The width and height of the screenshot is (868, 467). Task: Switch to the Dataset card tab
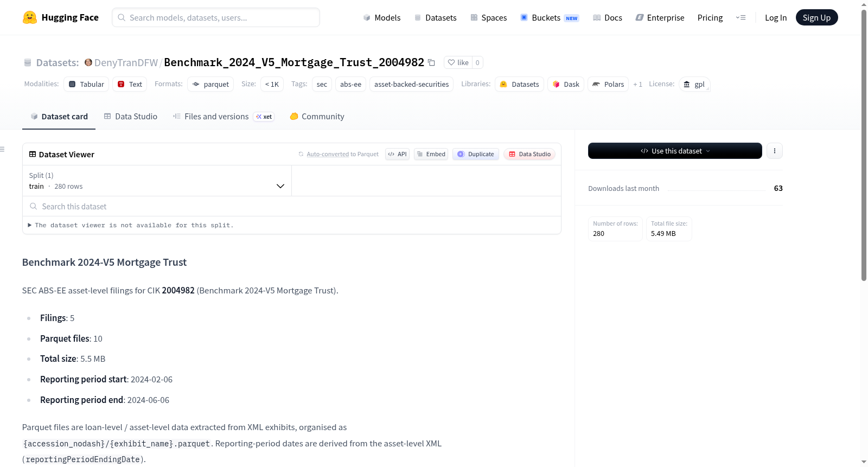click(59, 116)
